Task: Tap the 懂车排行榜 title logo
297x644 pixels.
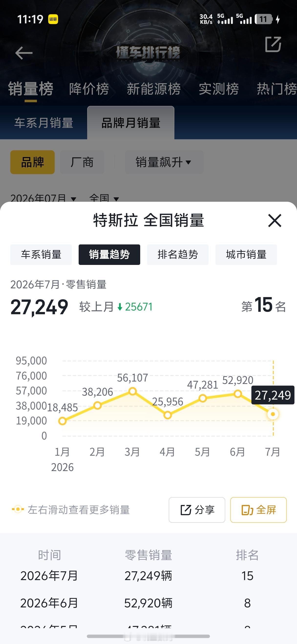Action: pos(148,53)
